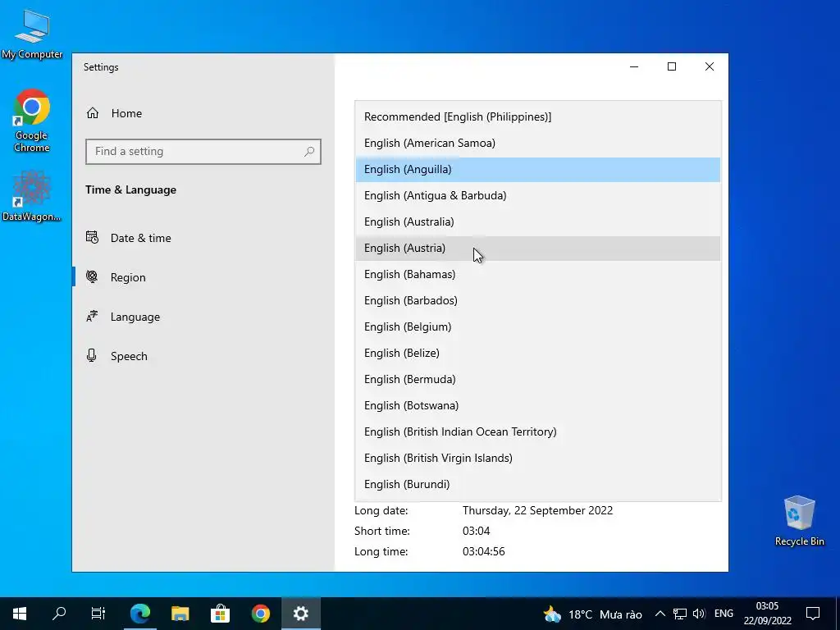Click the Speech microphone icon
Viewport: 840px width, 630px height.
pos(92,356)
